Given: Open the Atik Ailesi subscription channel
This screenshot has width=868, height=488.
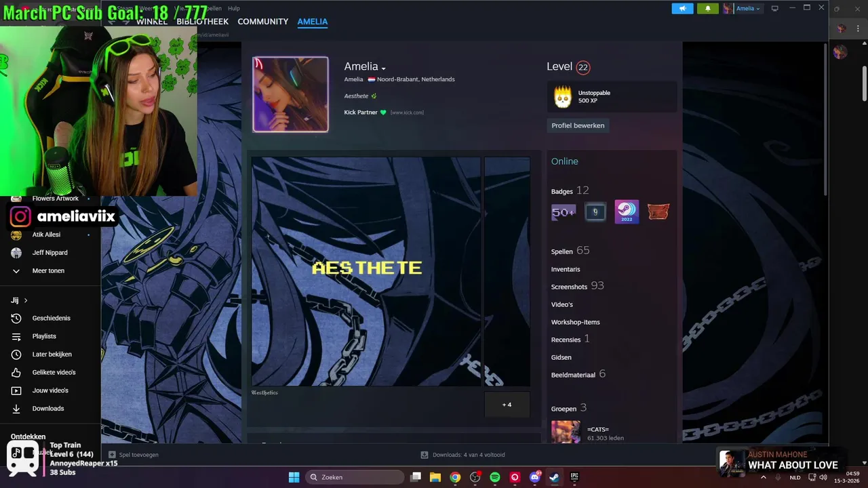Looking at the screenshot, I should [46, 235].
